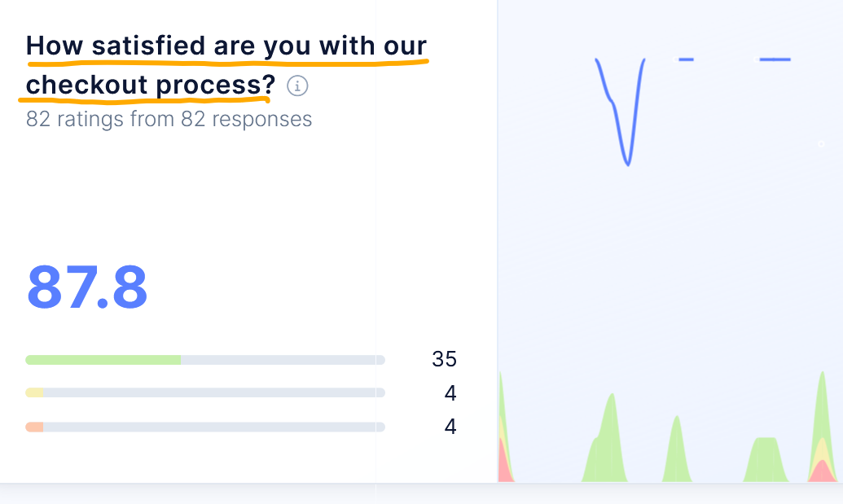Click the yellow neutral rating bar

[x=34, y=393]
